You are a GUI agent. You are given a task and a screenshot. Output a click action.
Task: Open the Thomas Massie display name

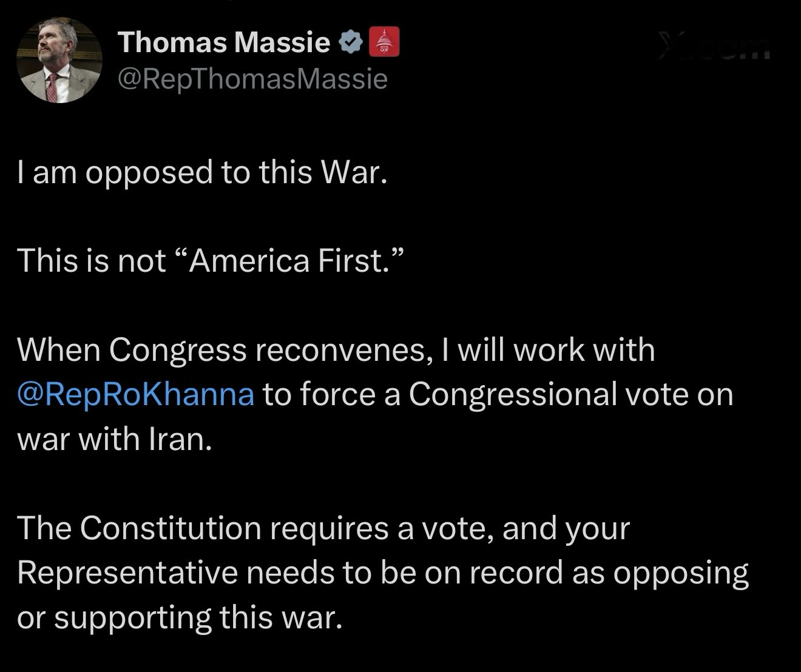pyautogui.click(x=224, y=42)
